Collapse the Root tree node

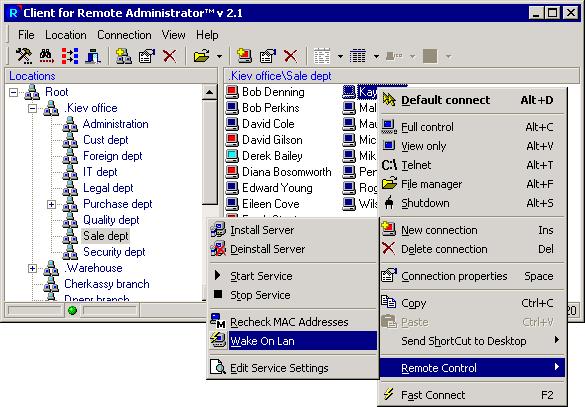13,92
